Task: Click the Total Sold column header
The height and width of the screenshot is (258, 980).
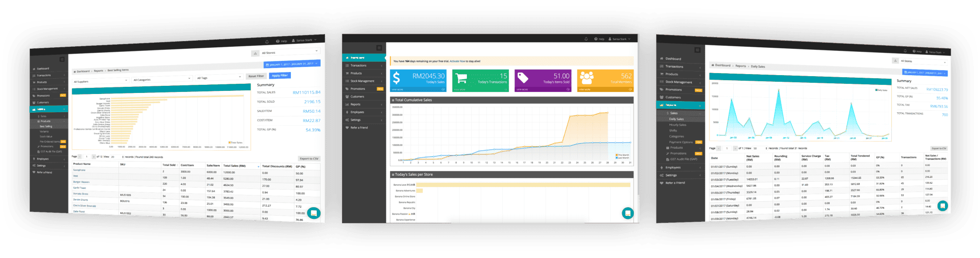Action: pos(169,165)
